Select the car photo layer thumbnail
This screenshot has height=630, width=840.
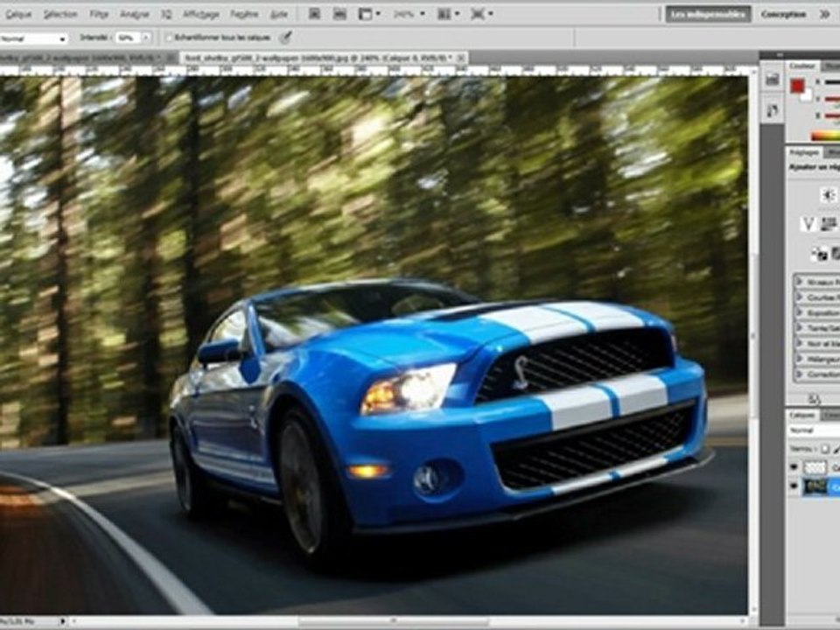tap(815, 486)
